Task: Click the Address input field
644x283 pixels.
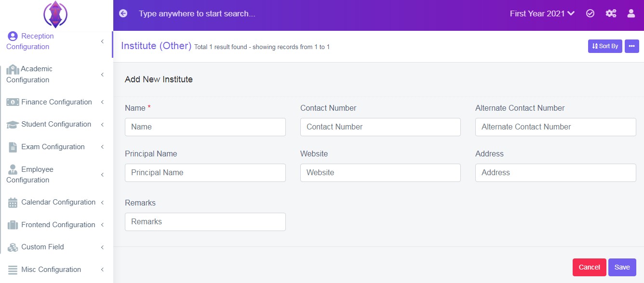Action: click(x=556, y=173)
